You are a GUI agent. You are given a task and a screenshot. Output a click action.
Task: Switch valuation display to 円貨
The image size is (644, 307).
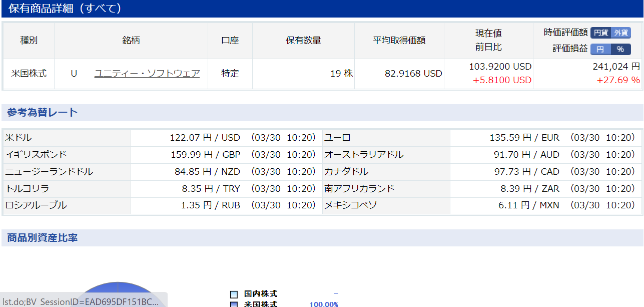pyautogui.click(x=600, y=33)
